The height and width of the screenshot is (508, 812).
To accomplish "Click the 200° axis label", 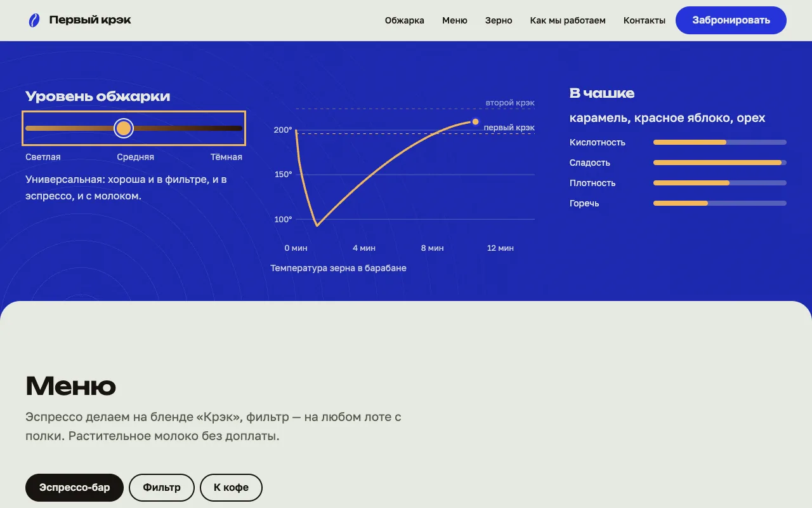I will [x=283, y=130].
